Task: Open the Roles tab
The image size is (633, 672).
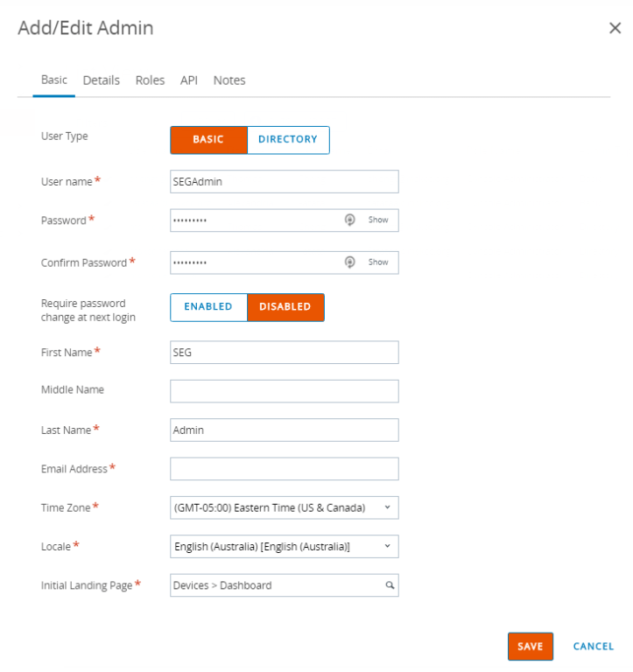Action: point(150,80)
